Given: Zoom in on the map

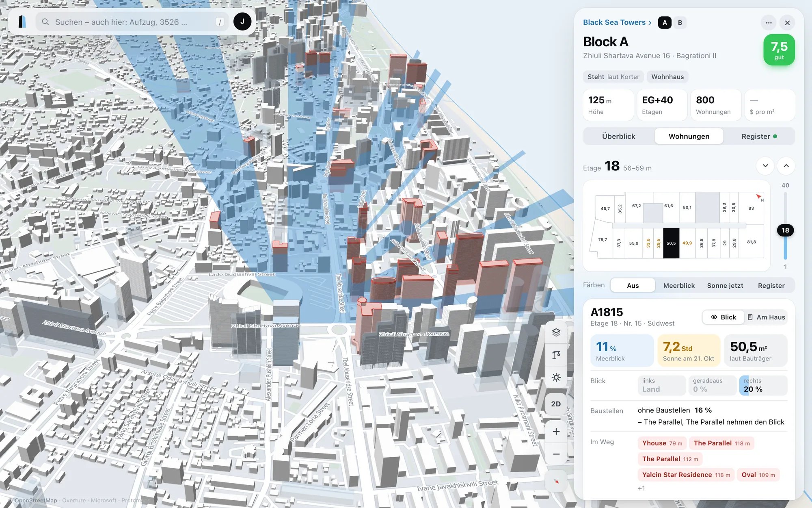Looking at the screenshot, I should pyautogui.click(x=556, y=432).
